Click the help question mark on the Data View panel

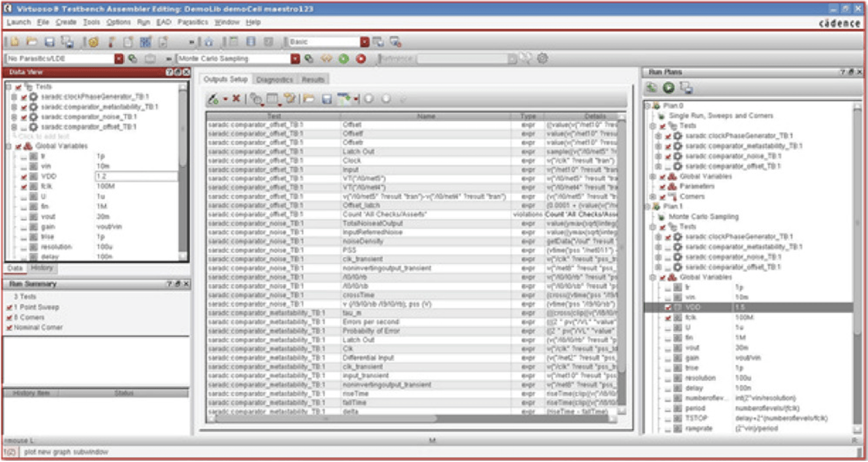(x=170, y=73)
